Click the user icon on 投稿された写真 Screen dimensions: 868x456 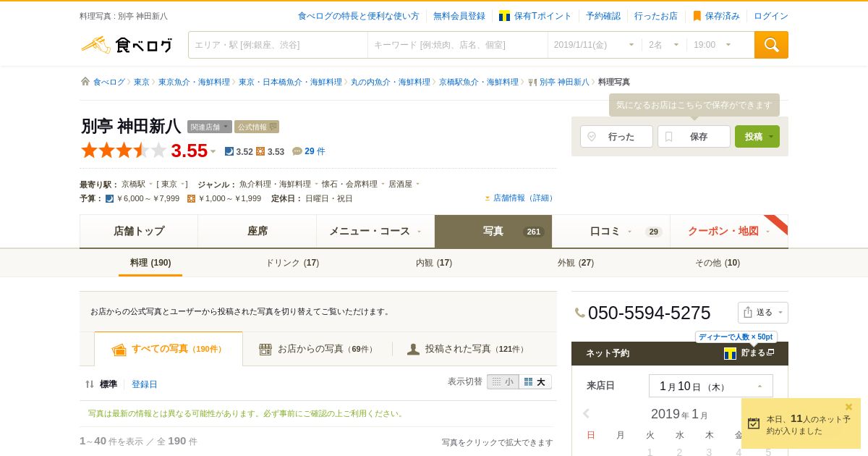tap(413, 349)
